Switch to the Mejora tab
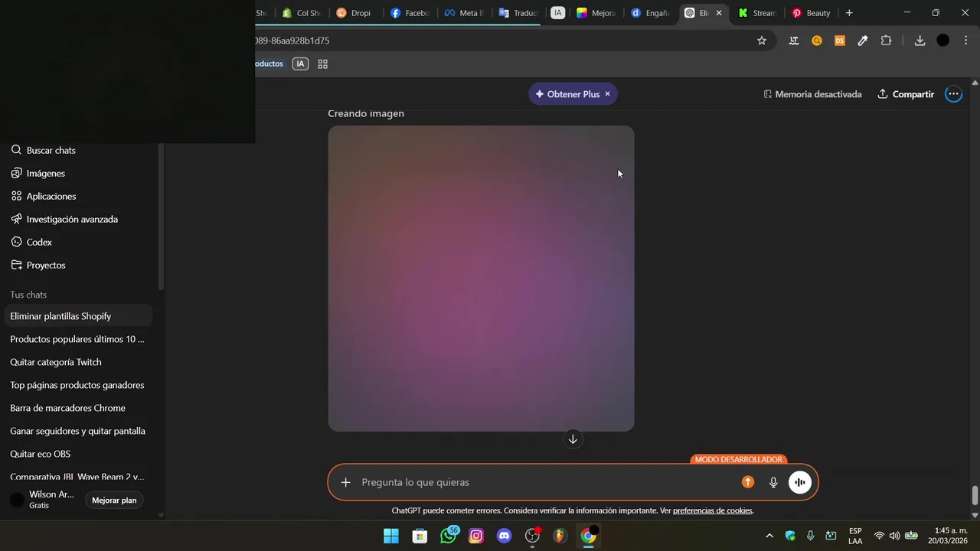The width and height of the screenshot is (980, 551). (596, 13)
